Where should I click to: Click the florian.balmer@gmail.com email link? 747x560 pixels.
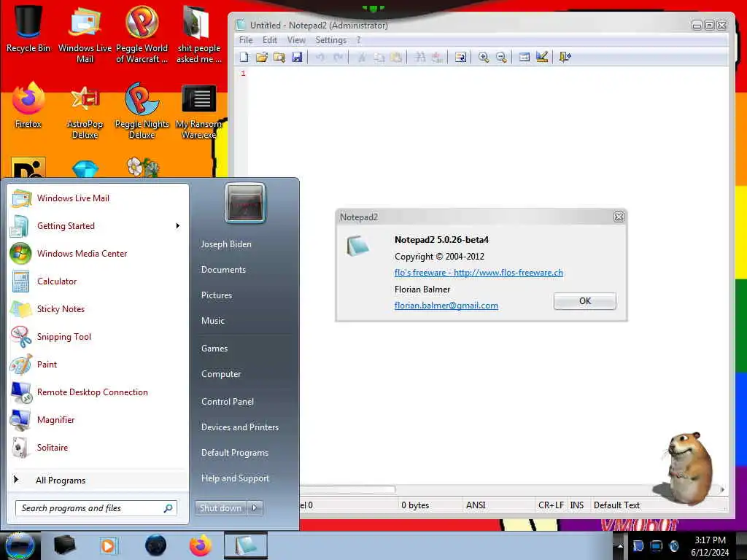coord(446,306)
